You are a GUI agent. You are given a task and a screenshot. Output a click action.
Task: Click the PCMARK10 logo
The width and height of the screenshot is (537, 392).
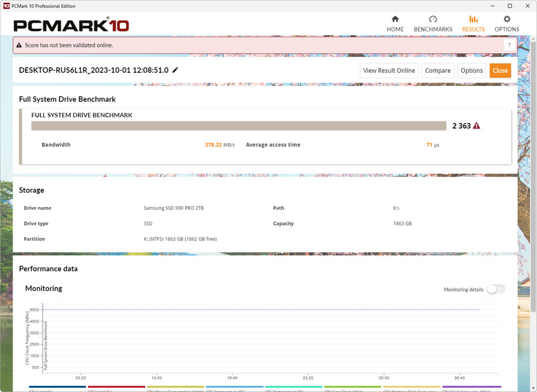pyautogui.click(x=71, y=25)
